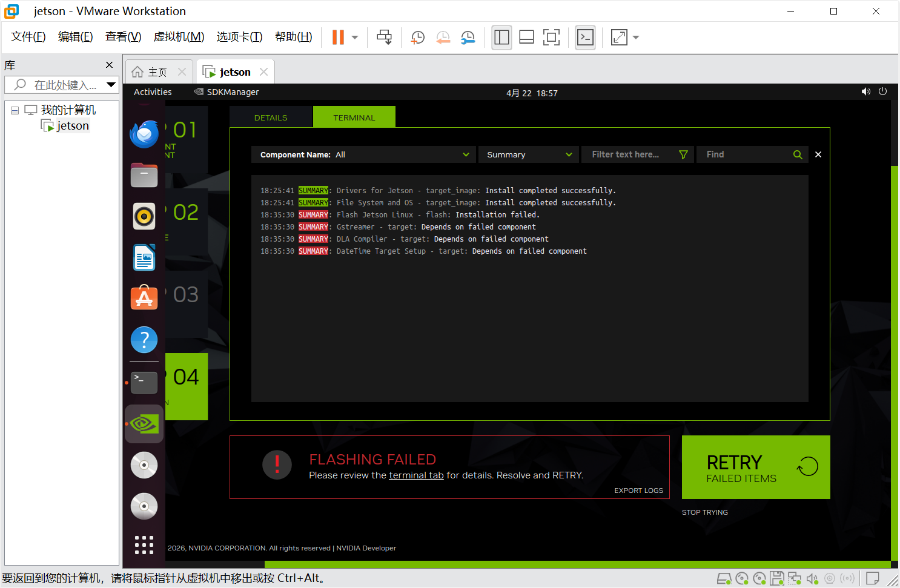900x588 pixels.
Task: Open the Summary log level dropdown
Action: coord(529,155)
